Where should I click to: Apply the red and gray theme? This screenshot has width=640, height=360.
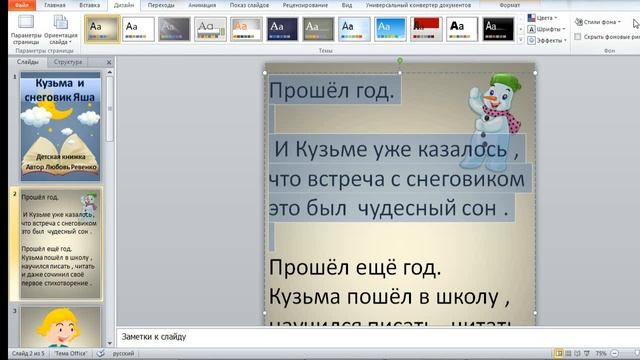426,29
